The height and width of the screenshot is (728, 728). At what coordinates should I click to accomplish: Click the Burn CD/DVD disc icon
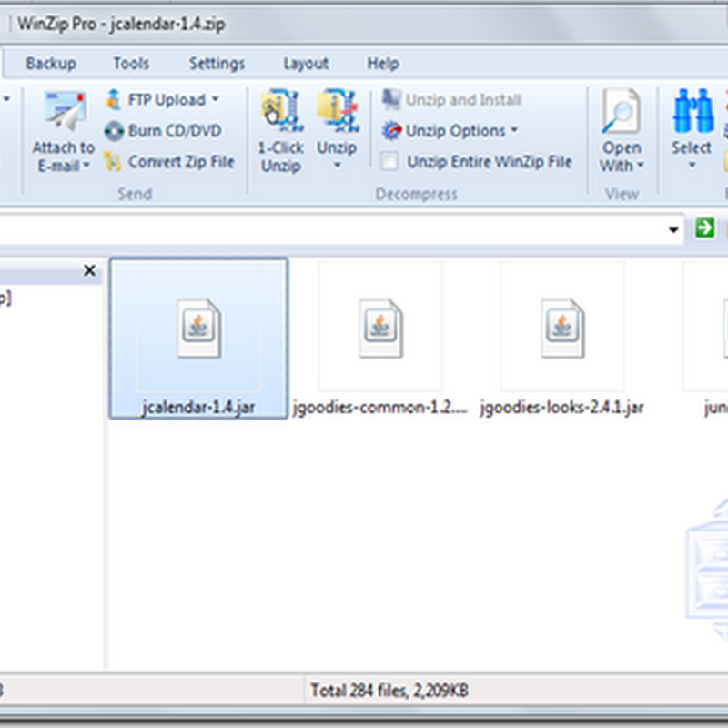(x=114, y=131)
